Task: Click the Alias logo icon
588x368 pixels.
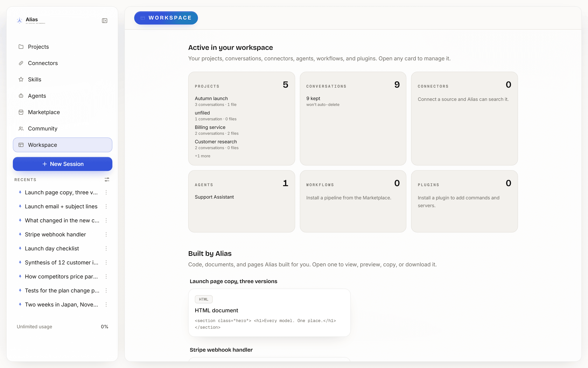Action: (20, 20)
